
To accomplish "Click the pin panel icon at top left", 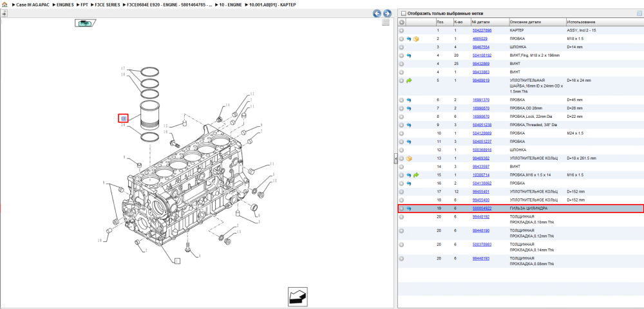I will [x=4, y=14].
